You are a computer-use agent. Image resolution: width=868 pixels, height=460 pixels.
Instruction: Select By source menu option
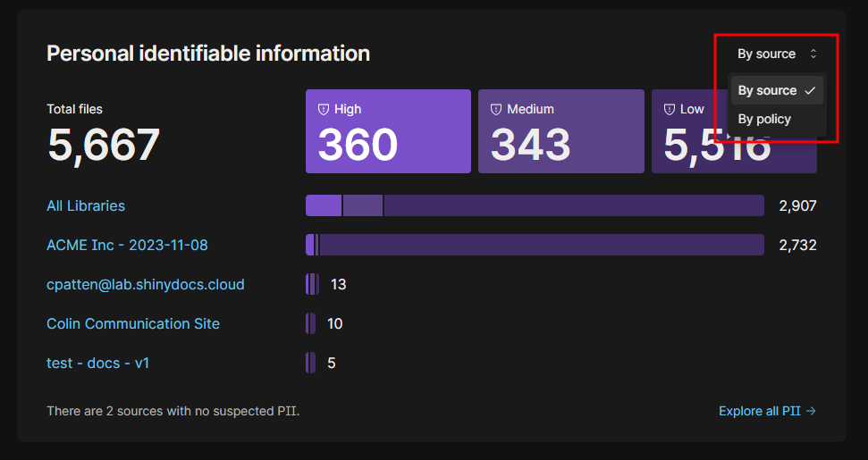767,90
